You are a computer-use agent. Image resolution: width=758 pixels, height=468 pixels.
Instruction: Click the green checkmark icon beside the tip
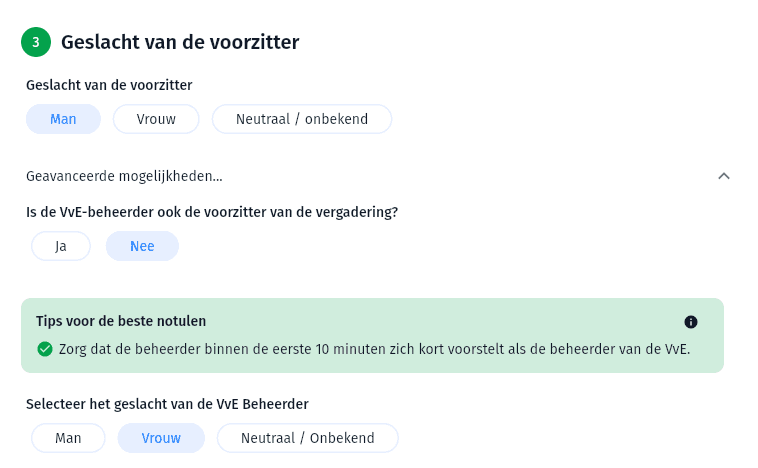[x=45, y=349]
